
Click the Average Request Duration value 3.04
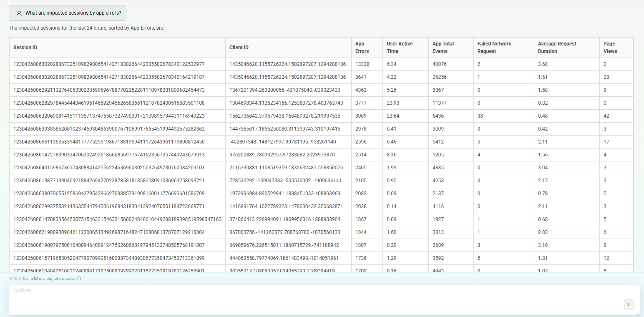[543, 168]
